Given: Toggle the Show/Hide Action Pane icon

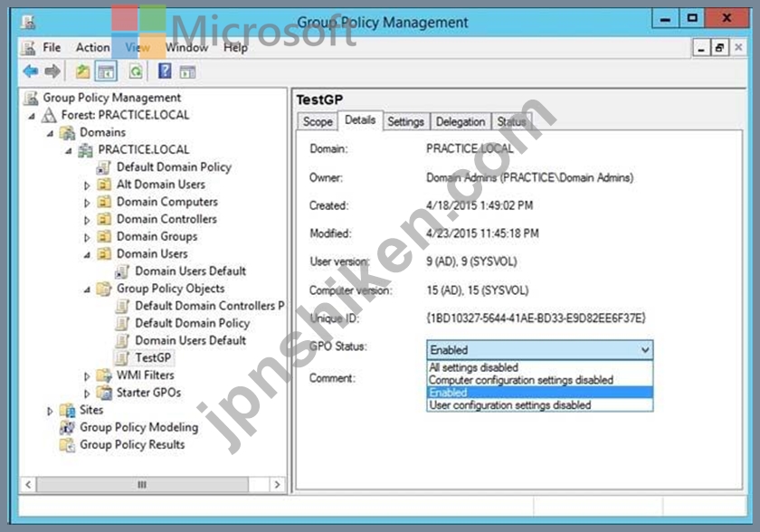Looking at the screenshot, I should pos(187,72).
